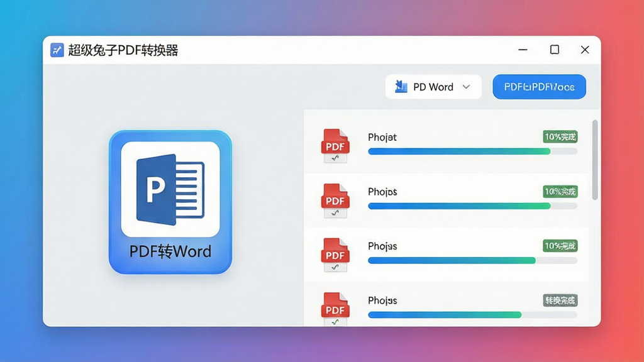
Task: Select the file name in the 转换完成 row
Action: [x=382, y=300]
